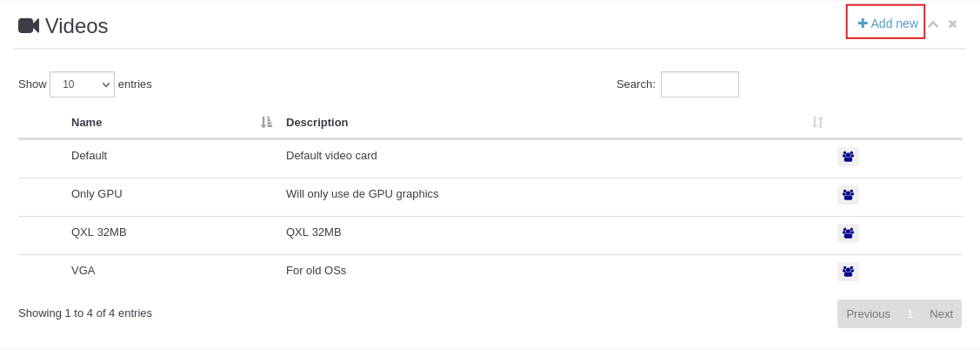Click the users icon for QXL 32MB
The image size is (980, 350).
coord(848,233)
